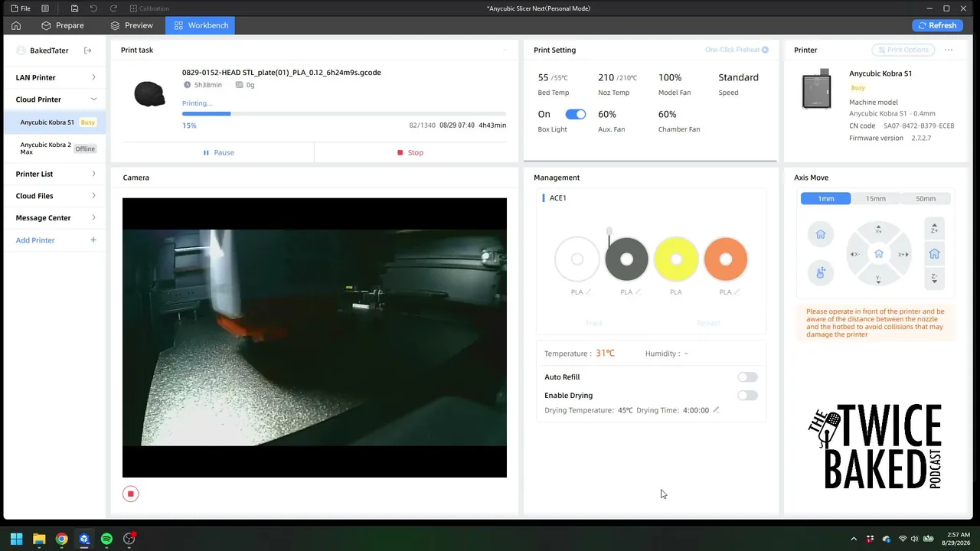Click the Undo arrow icon
980x551 pixels.
(93, 8)
